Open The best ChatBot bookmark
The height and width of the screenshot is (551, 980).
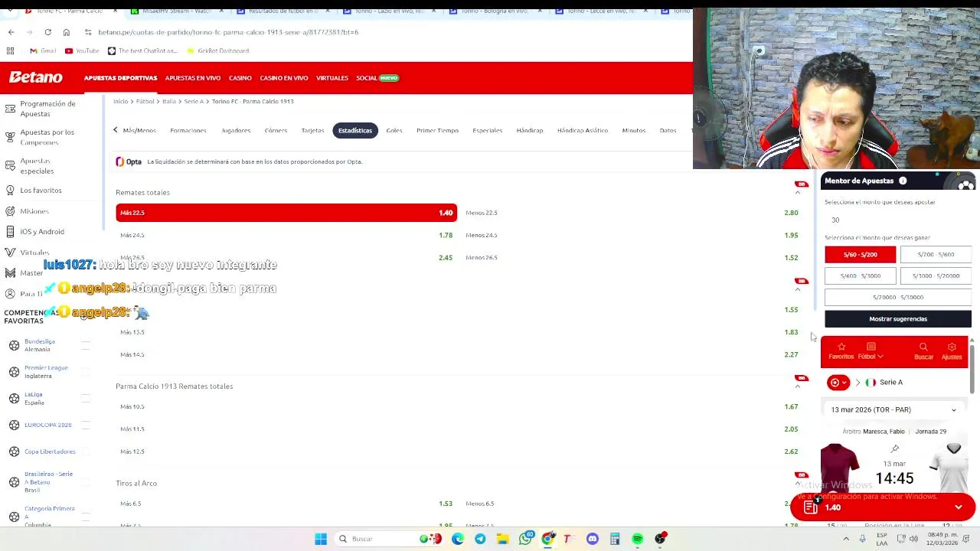pyautogui.click(x=142, y=51)
